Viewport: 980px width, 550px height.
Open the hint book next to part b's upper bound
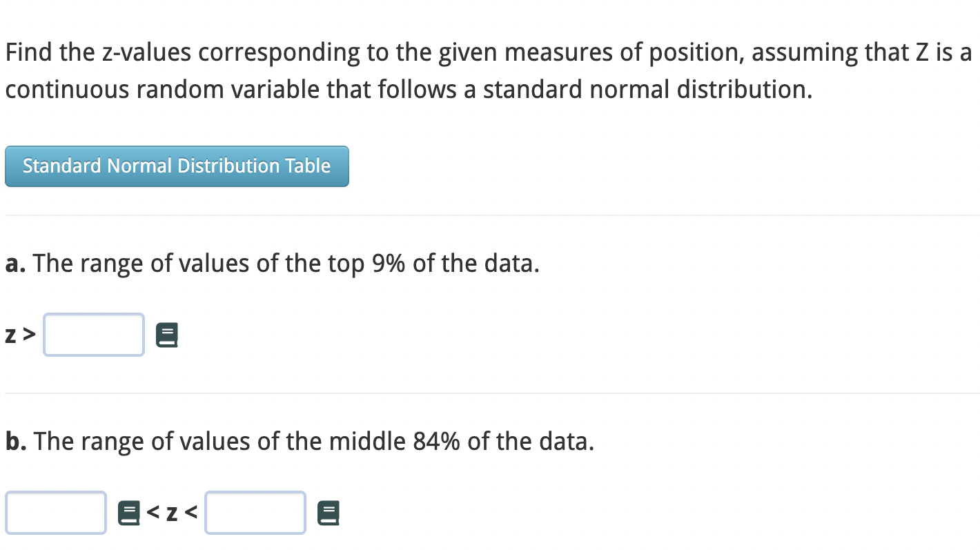click(x=329, y=512)
